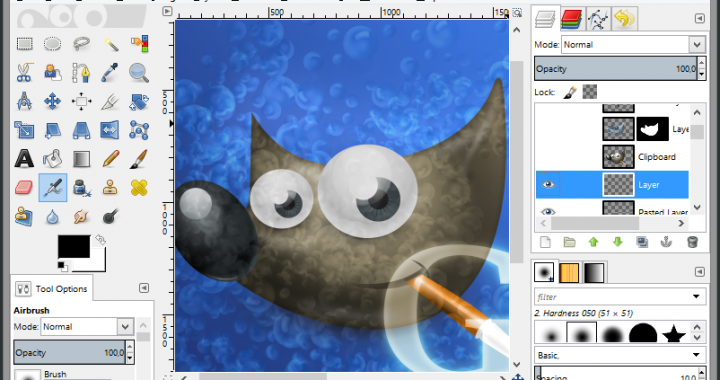Reset colors to default black and white
Image resolution: width=720 pixels, height=380 pixels.
click(63, 266)
